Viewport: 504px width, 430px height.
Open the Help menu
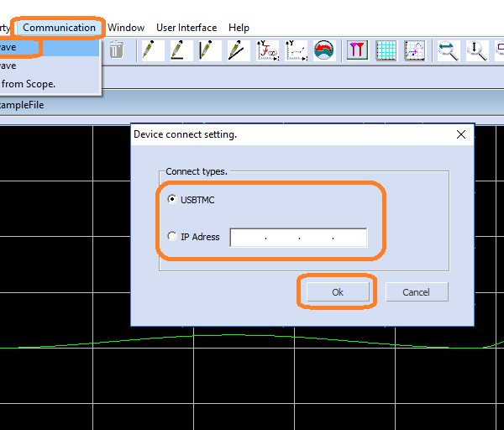pos(239,28)
